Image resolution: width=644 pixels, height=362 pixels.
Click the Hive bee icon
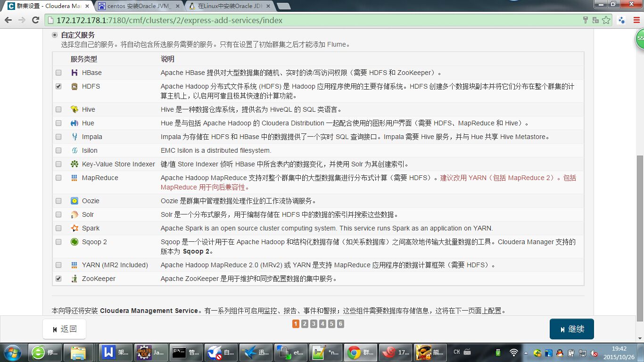click(x=74, y=109)
